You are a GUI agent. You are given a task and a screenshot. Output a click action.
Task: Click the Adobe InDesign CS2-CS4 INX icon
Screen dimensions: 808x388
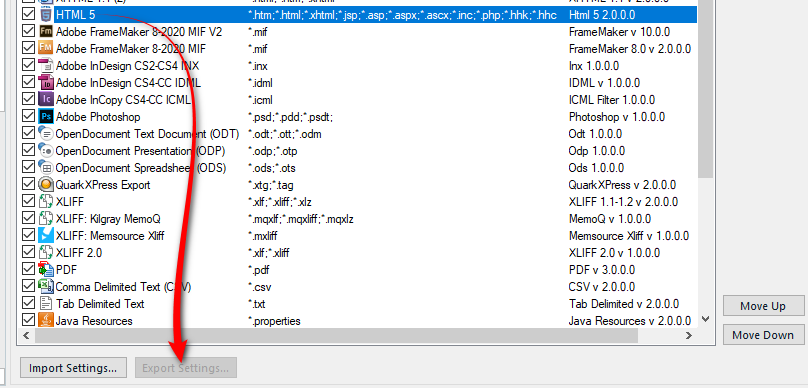45,66
